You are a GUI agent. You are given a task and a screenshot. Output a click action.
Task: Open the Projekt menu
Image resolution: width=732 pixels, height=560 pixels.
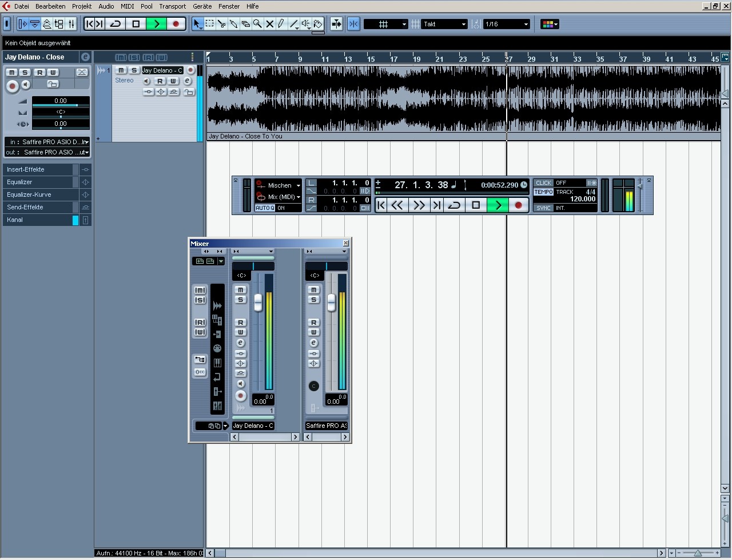tap(82, 6)
